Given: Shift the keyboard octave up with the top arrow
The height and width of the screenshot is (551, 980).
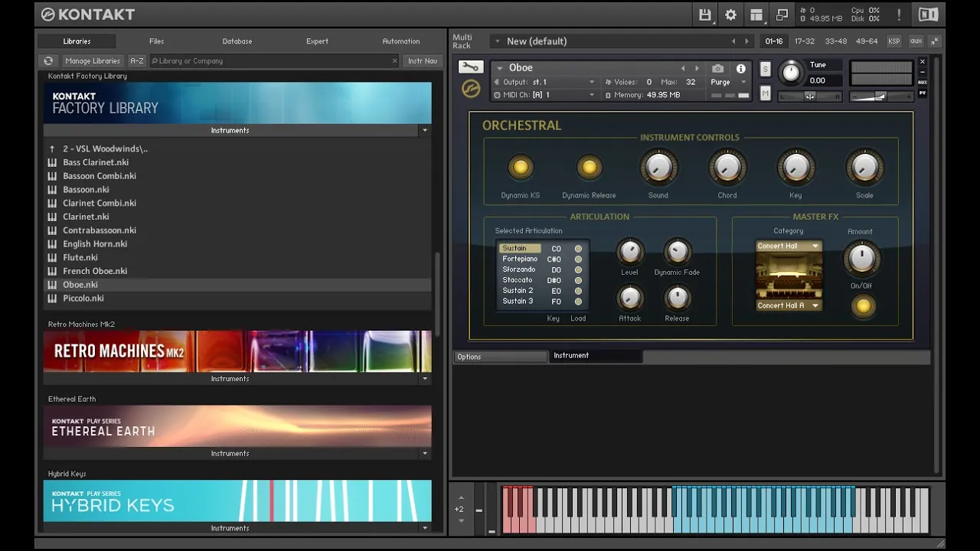Looking at the screenshot, I should [461, 497].
